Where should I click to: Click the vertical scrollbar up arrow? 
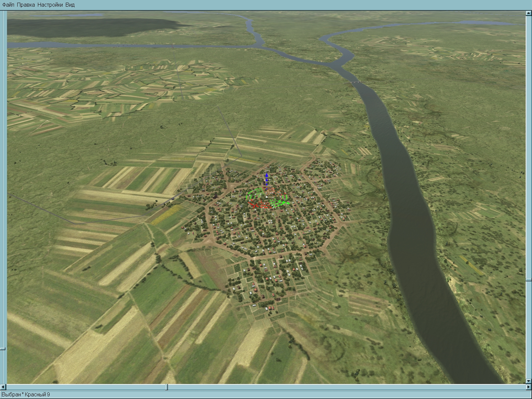[528, 13]
